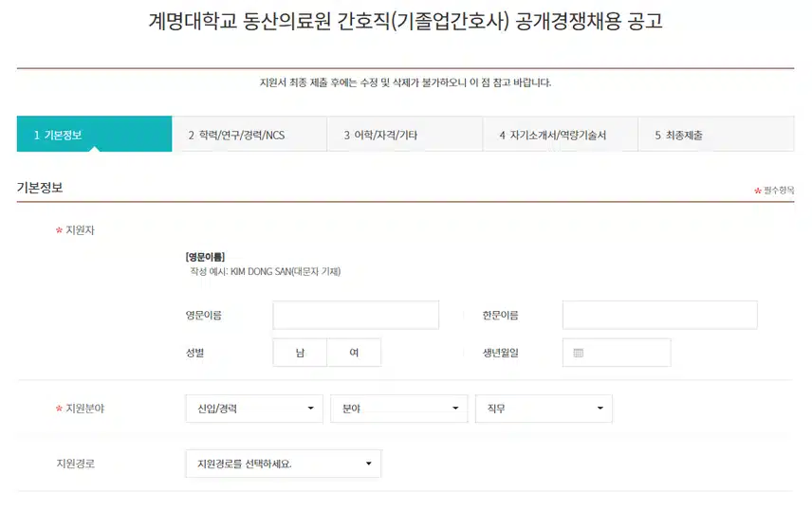
Task: Click the 지원경로 label
Action: (x=76, y=464)
